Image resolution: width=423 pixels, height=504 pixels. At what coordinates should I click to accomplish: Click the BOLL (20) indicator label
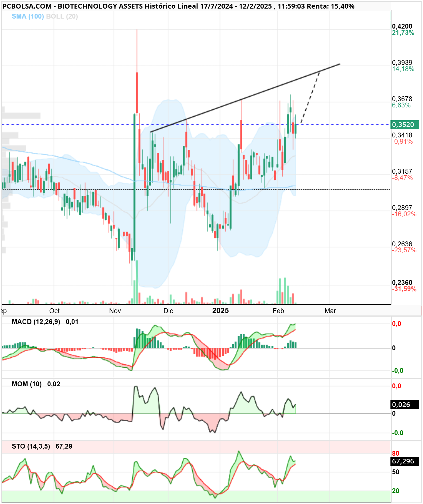pyautogui.click(x=62, y=16)
